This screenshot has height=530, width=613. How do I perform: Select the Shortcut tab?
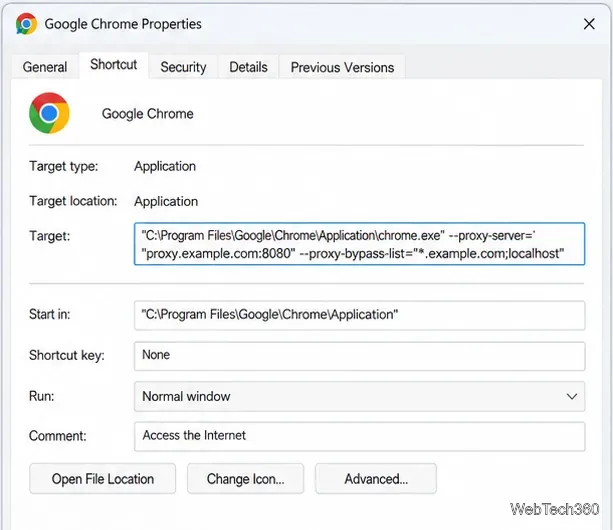(x=114, y=65)
